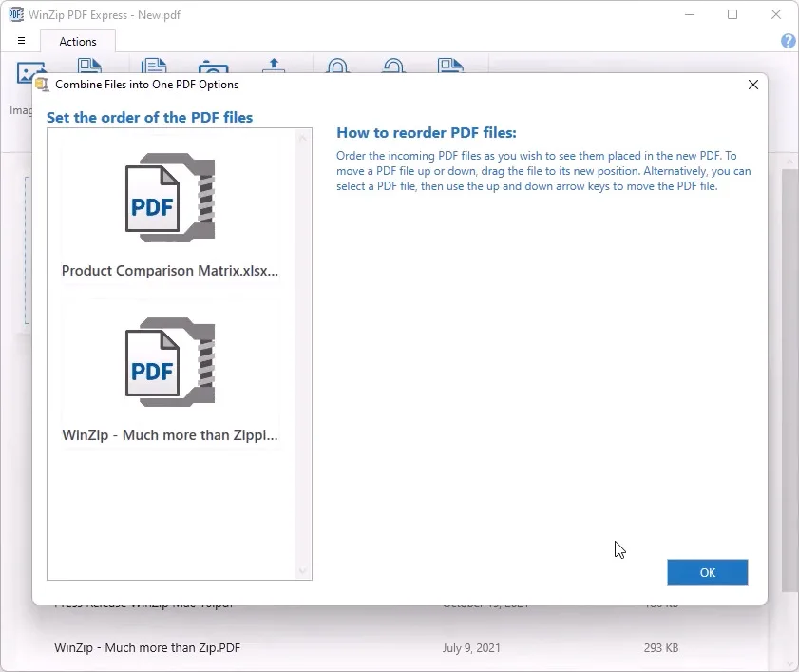Minimize the WinZip PDF Express window
Screen dimensions: 799x672
[690, 14]
